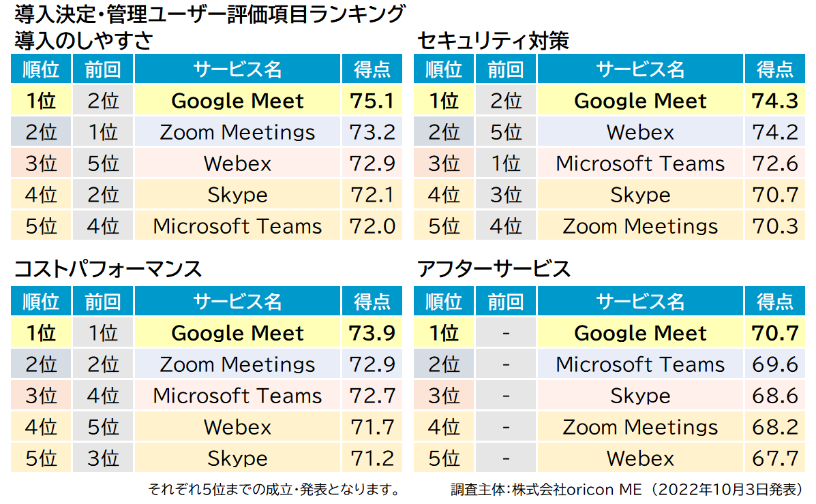Click the それぞれ5位までの成立 footnote text
Viewport: 816px width, 504px height.
click(x=275, y=490)
